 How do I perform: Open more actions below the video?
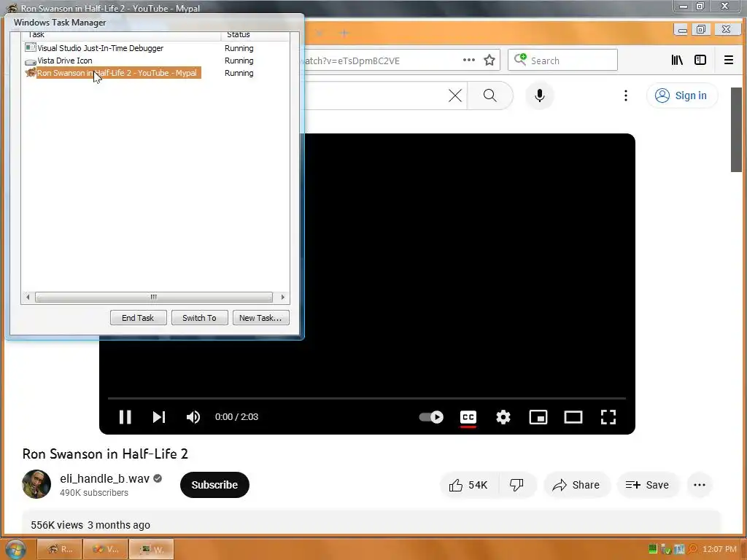pos(700,485)
